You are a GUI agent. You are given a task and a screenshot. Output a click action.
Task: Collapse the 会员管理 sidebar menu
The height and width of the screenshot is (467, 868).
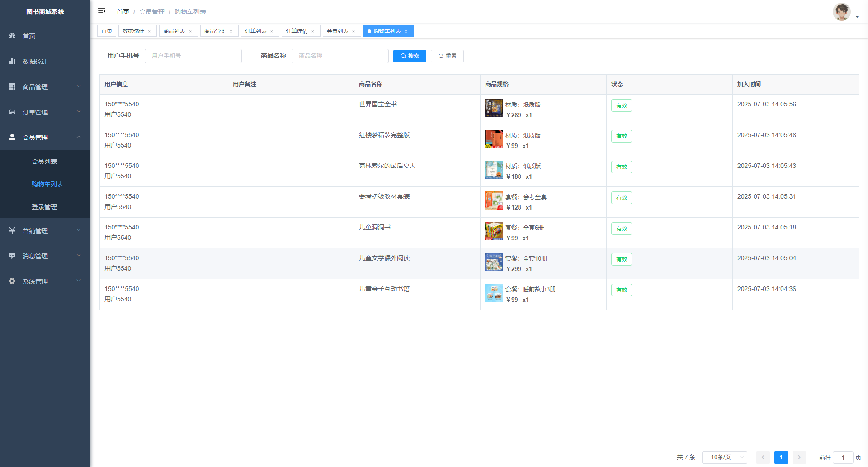[x=45, y=137]
